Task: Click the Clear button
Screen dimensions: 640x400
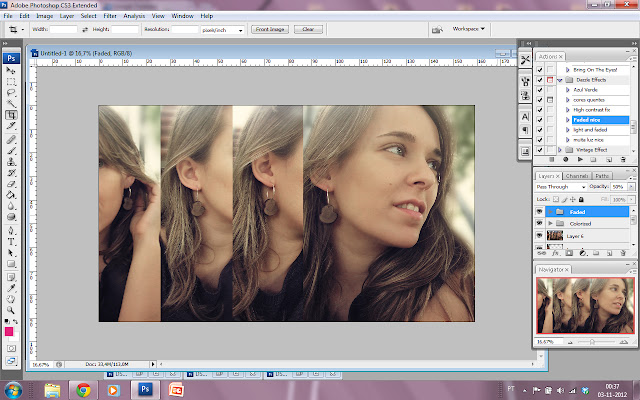Action: (309, 30)
